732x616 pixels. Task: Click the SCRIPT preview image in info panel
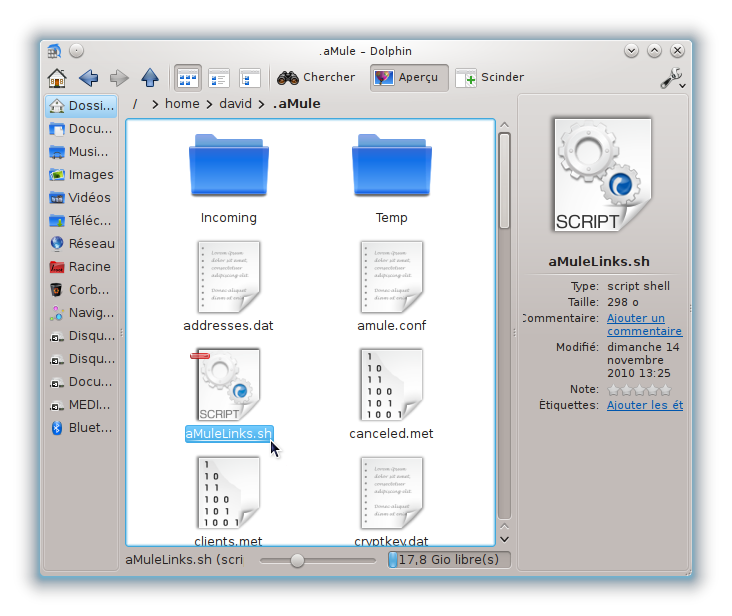pos(603,175)
